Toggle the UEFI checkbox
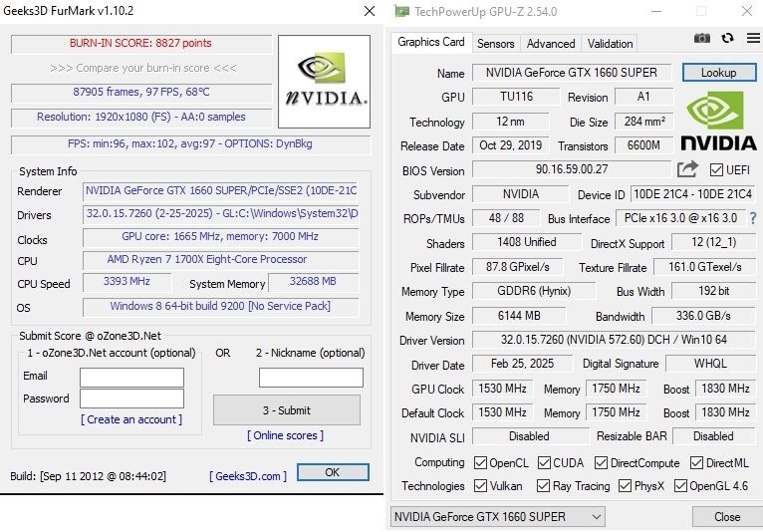Image resolution: width=763 pixels, height=532 pixels. point(716,170)
